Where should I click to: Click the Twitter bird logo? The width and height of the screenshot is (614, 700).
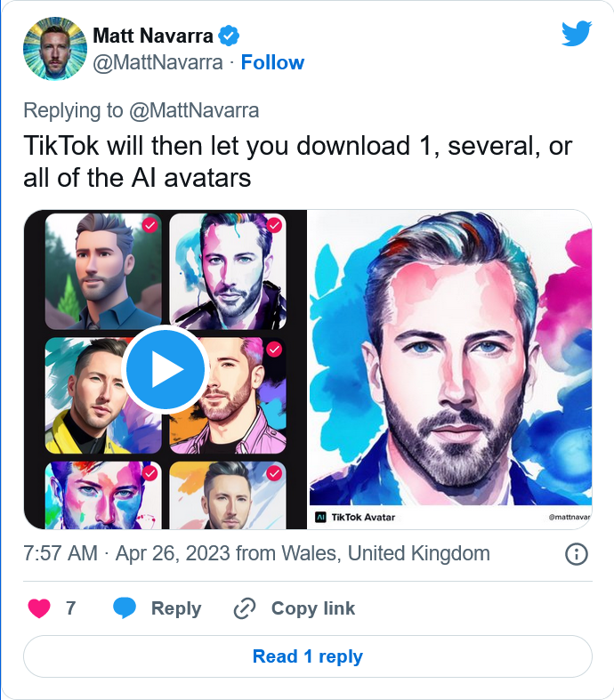pyautogui.click(x=577, y=33)
